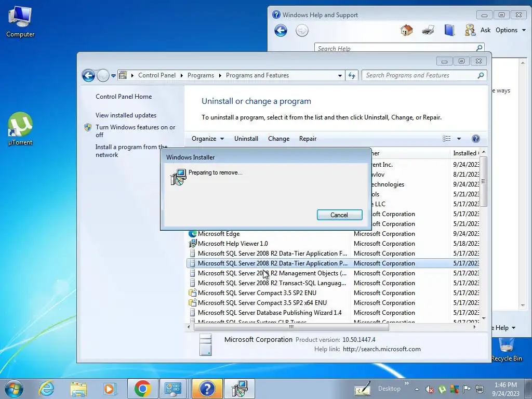Open Windows Explorer from taskbar
Viewport: 532px width, 399px height.
[79, 389]
